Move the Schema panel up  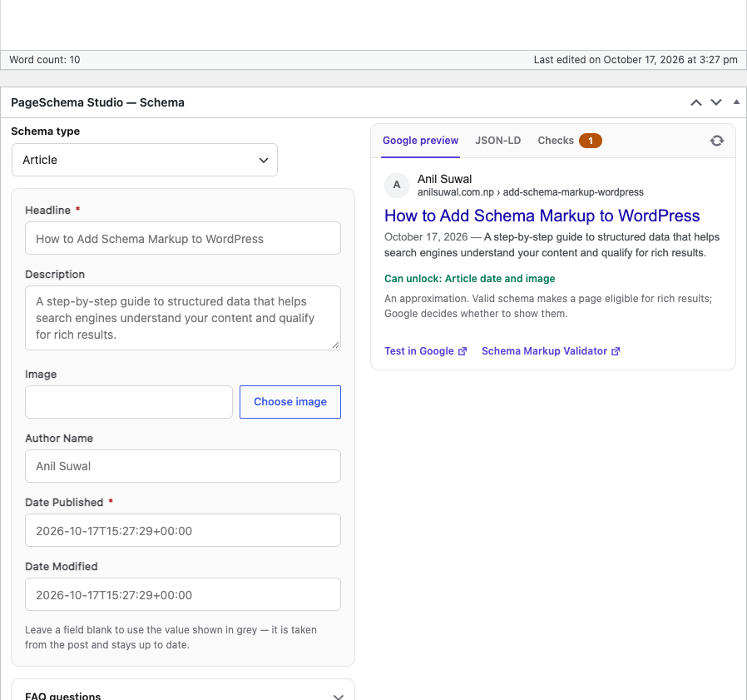[x=696, y=102]
